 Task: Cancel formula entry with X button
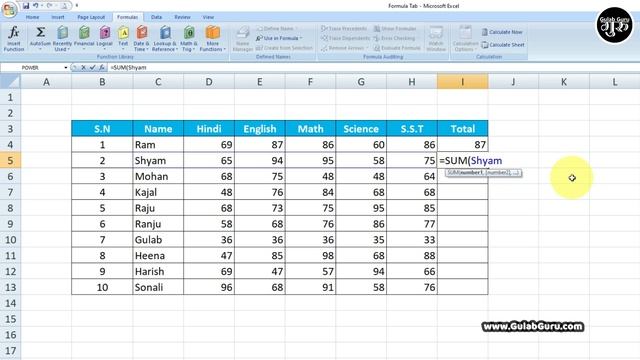[x=84, y=67]
